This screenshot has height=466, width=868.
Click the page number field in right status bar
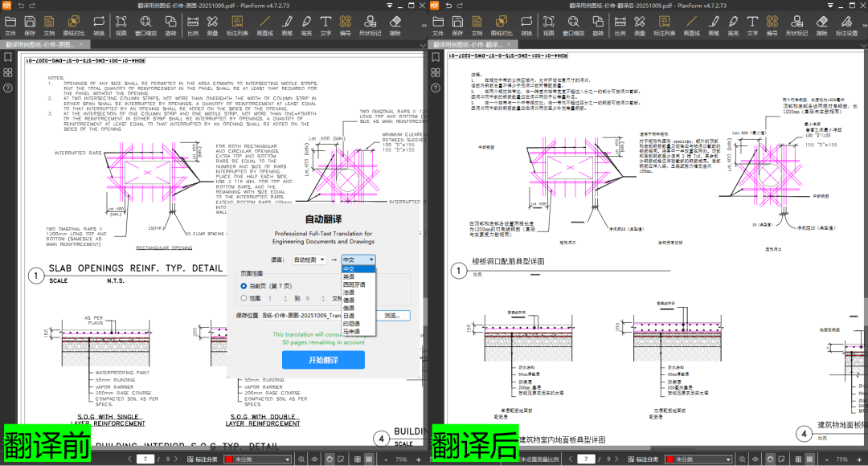pyautogui.click(x=587, y=459)
